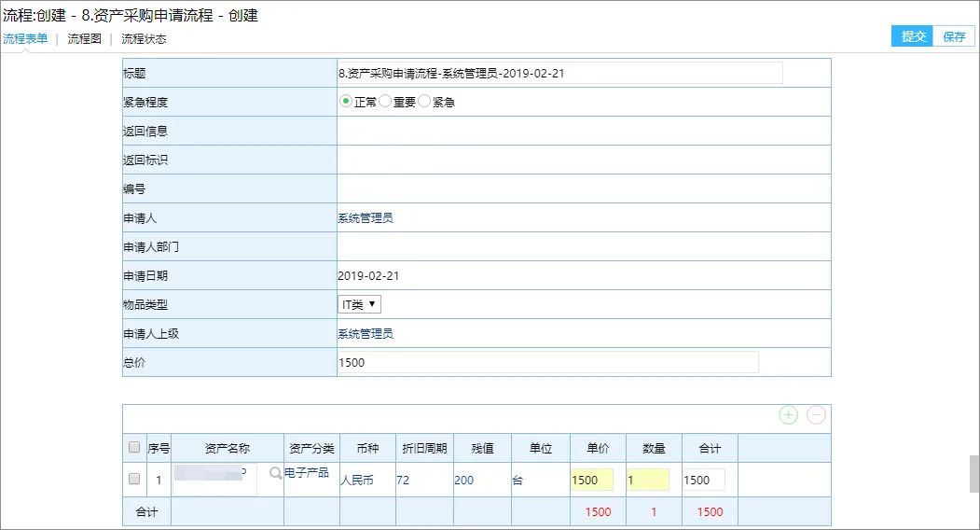The height and width of the screenshot is (530, 980).
Task: Click the 币种 column header
Action: (x=367, y=448)
